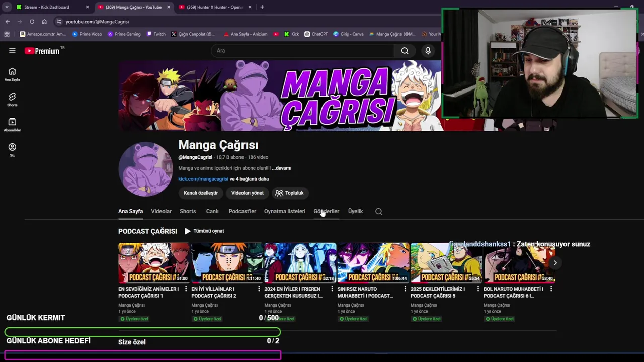Open options for 2024 EN İYİLER video
644x362 pixels.
332,289
